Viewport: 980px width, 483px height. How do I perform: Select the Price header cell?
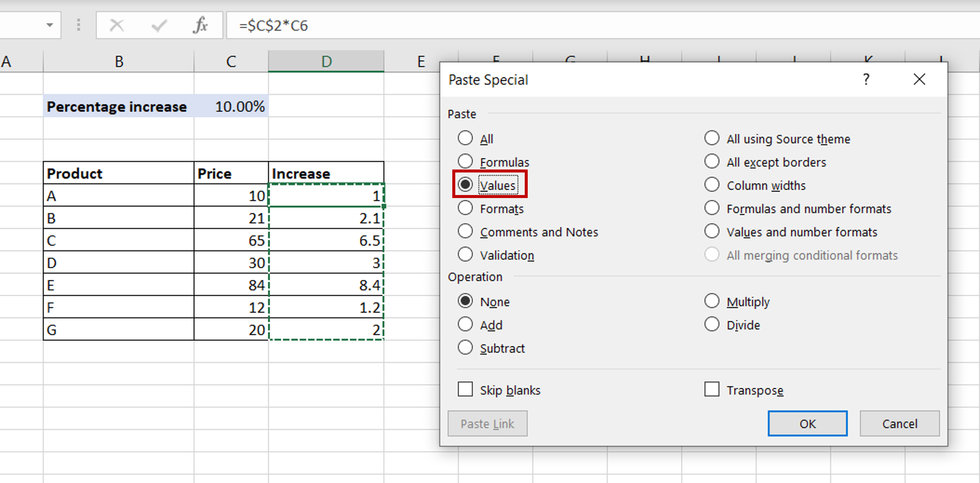click(231, 173)
